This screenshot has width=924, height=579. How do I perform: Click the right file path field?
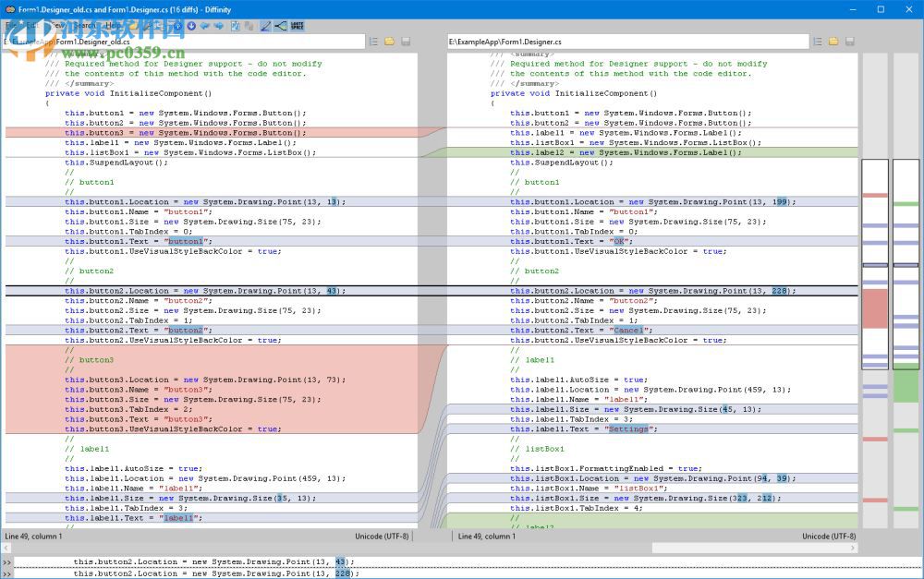(628, 42)
